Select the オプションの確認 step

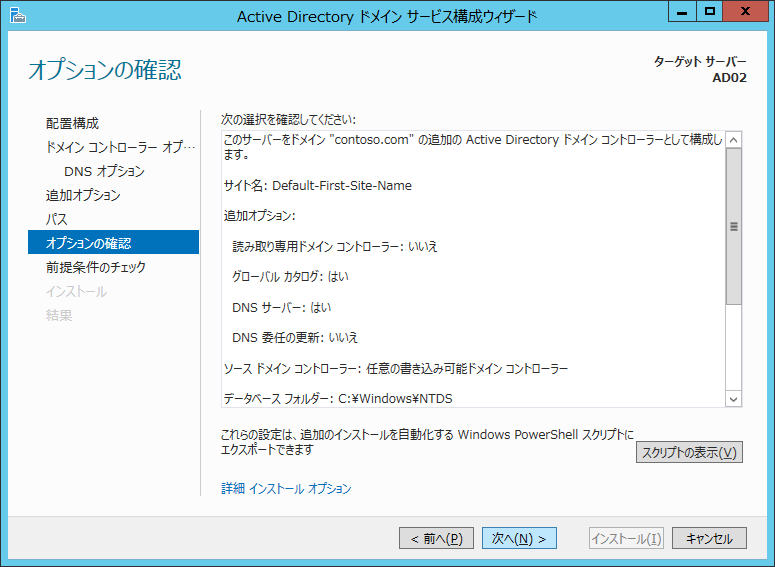coord(88,243)
